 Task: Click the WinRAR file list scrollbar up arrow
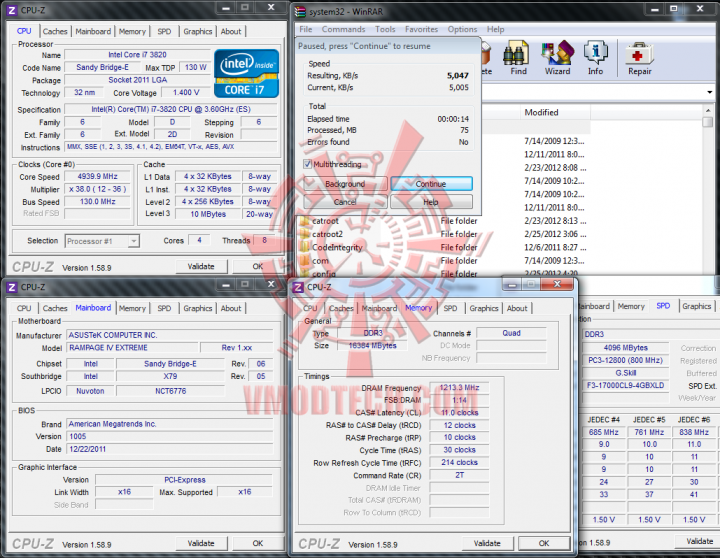[x=708, y=111]
